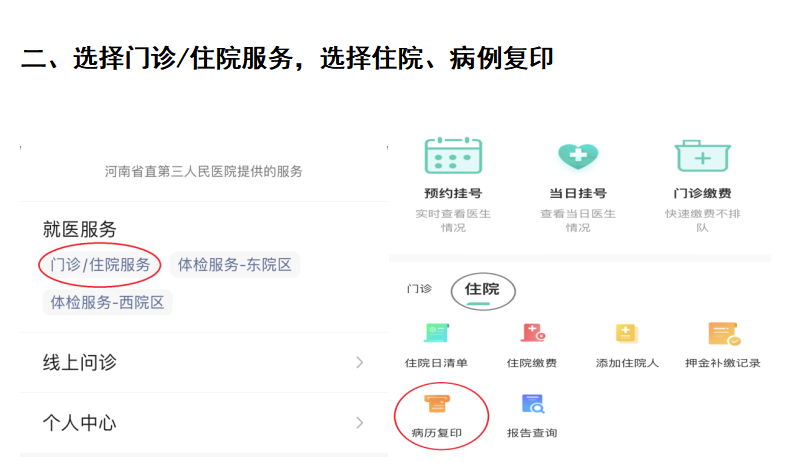This screenshot has width=796, height=474.
Task: Choose the 体检服务-东院区 tag
Action: coord(235,265)
